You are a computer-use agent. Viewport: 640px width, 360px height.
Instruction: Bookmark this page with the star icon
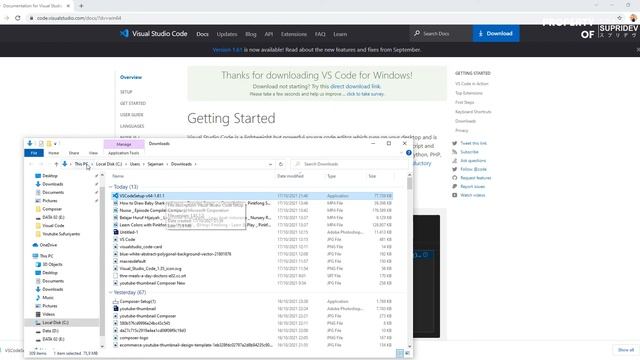click(620, 18)
